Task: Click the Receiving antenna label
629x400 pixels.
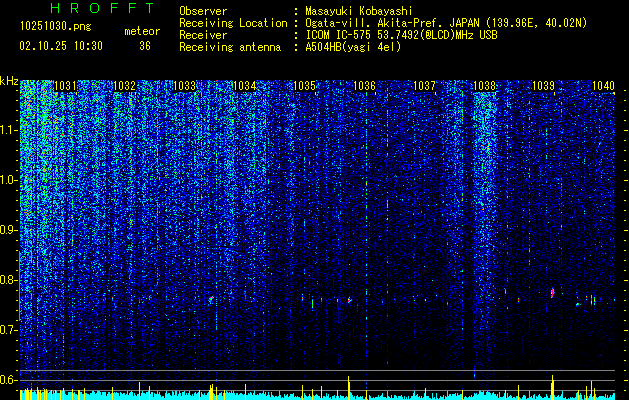Action: click(230, 47)
